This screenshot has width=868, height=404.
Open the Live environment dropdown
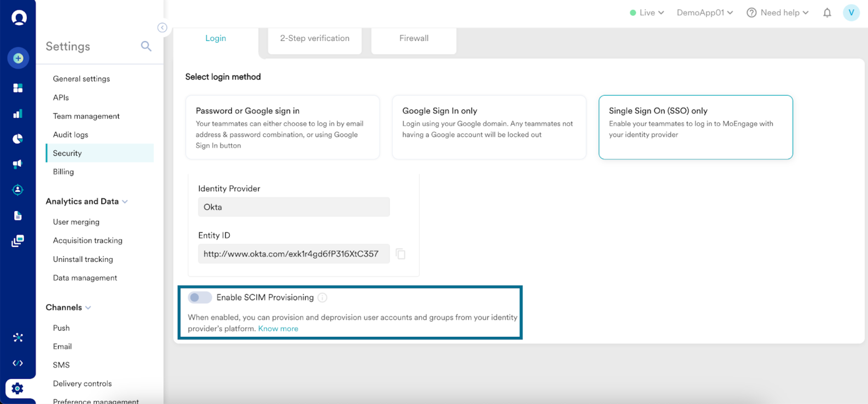(647, 13)
